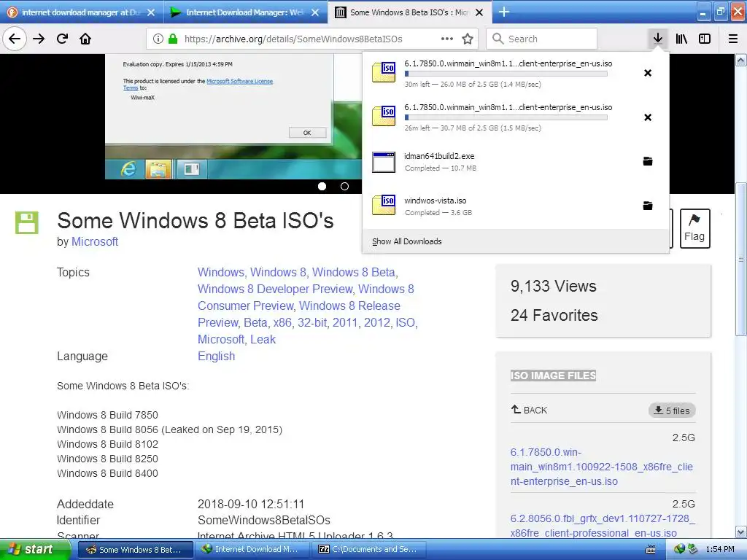Click the green padlock security icon

[x=172, y=39]
